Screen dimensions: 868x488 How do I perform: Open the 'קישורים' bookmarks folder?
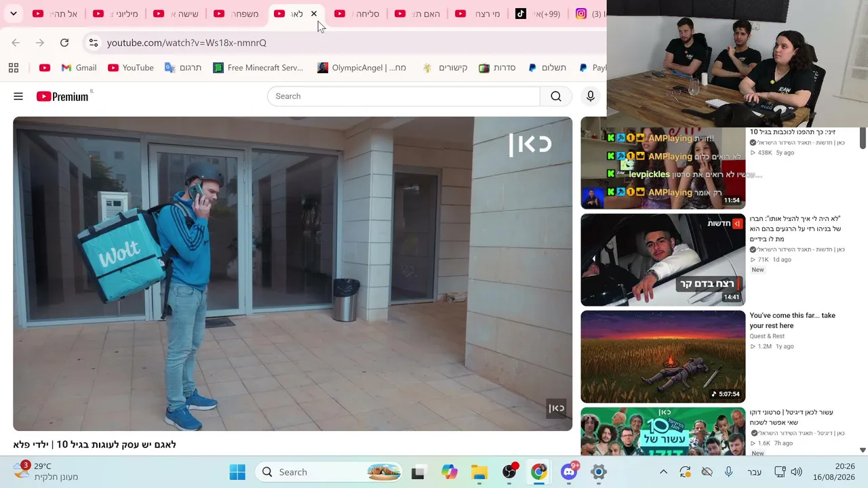[x=445, y=68]
